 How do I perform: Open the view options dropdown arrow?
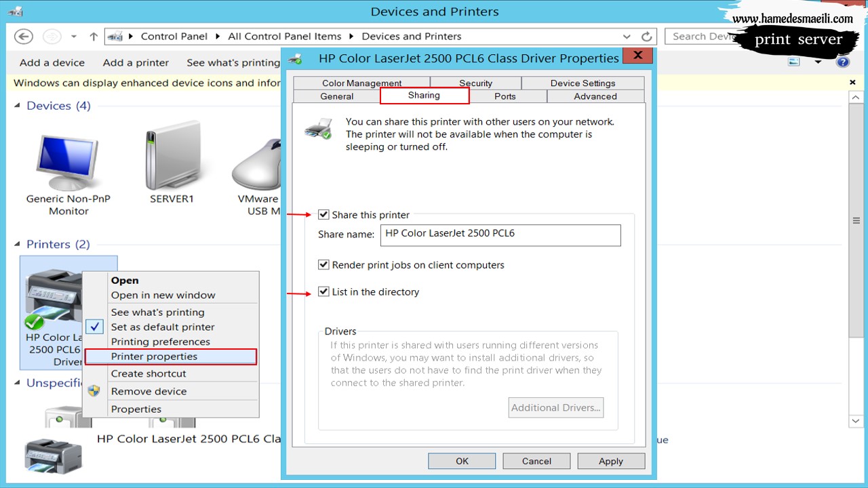pos(818,62)
